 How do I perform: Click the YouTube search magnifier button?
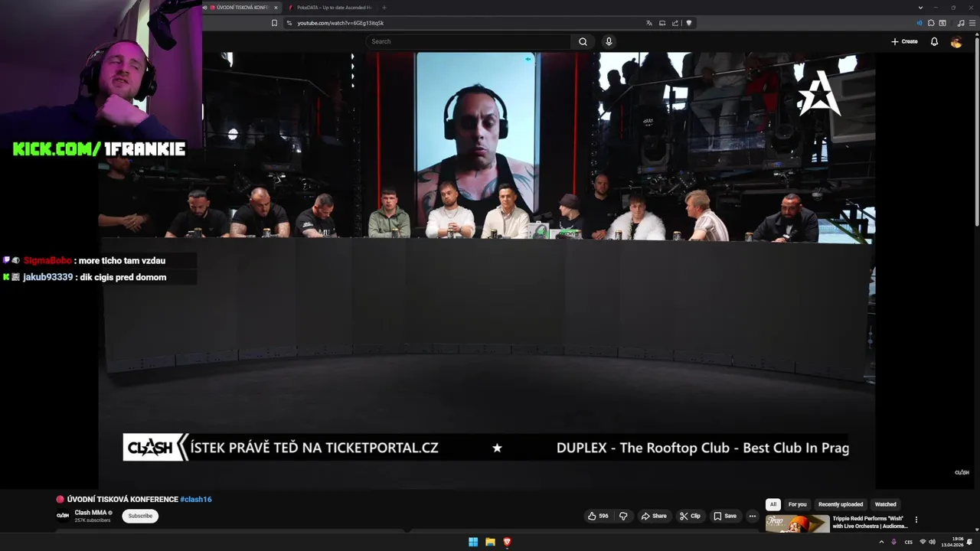583,41
